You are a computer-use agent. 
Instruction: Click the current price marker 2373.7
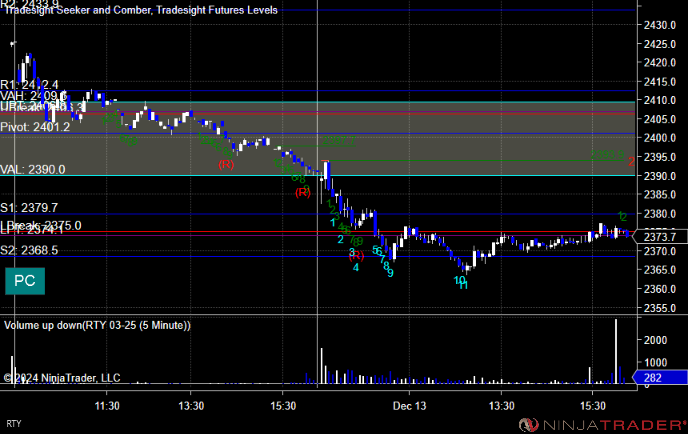[659, 237]
